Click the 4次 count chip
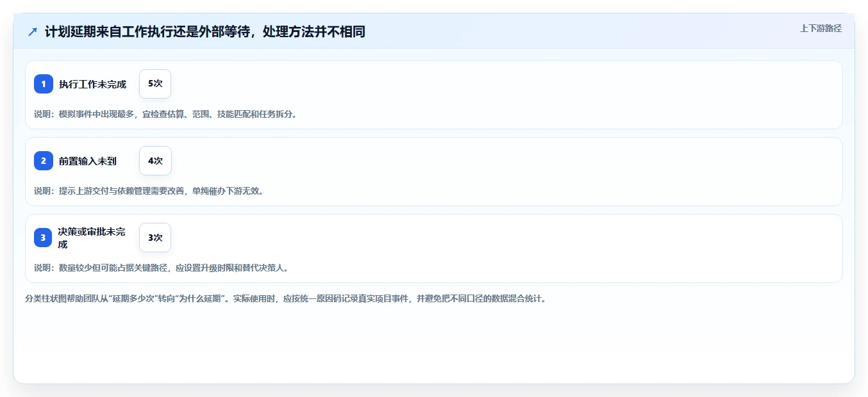The height and width of the screenshot is (397, 868). pos(155,161)
